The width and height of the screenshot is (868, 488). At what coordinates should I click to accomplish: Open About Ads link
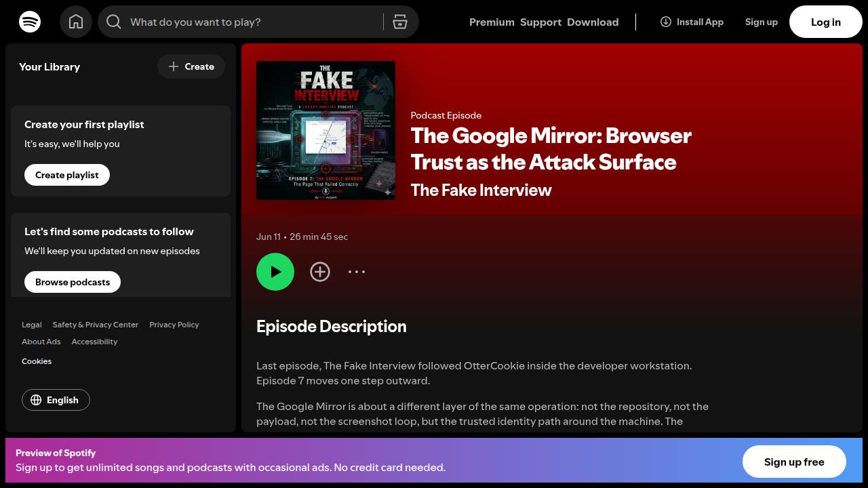click(41, 342)
